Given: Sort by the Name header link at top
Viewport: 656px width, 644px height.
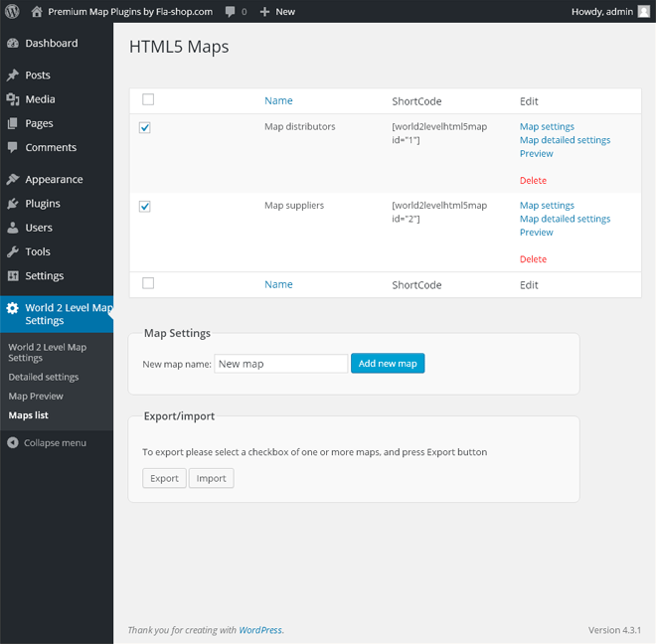Looking at the screenshot, I should tap(278, 100).
